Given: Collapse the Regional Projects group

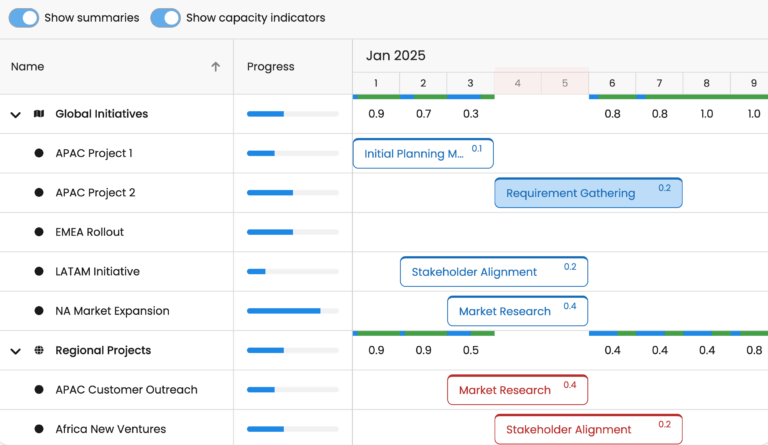Looking at the screenshot, I should (15, 351).
